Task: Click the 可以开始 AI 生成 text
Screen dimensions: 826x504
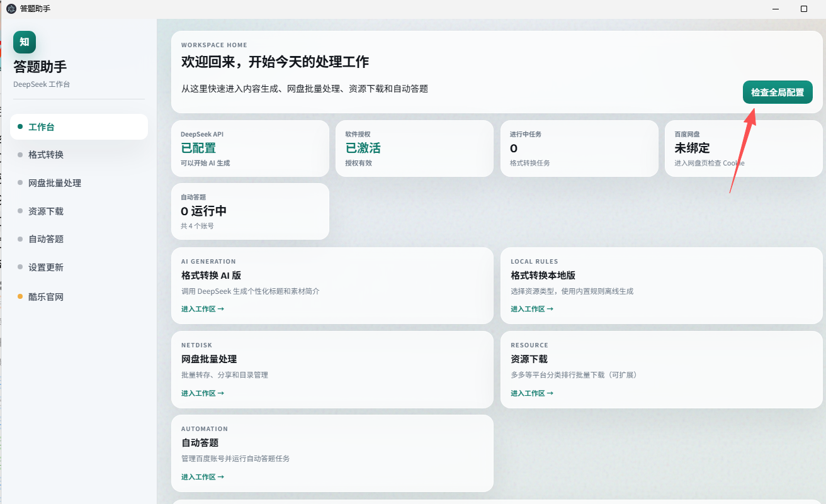Action: (x=205, y=163)
